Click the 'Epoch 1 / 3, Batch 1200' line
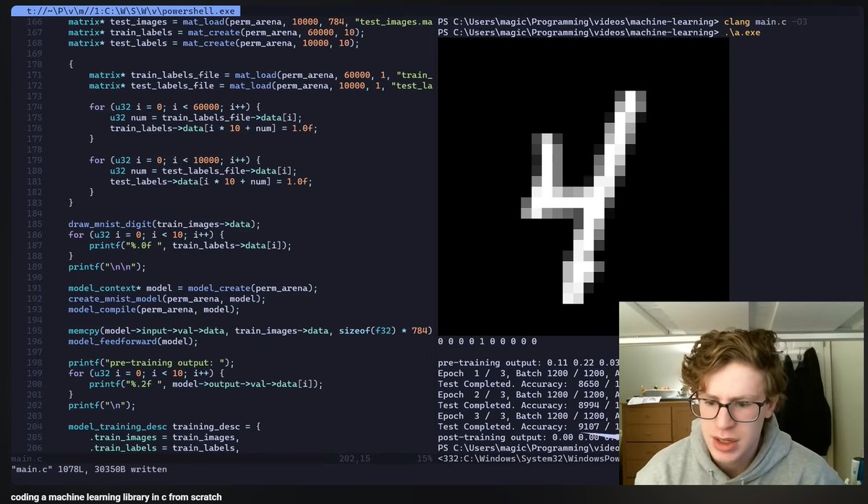Viewport: 868px width, 504px height. tap(529, 373)
